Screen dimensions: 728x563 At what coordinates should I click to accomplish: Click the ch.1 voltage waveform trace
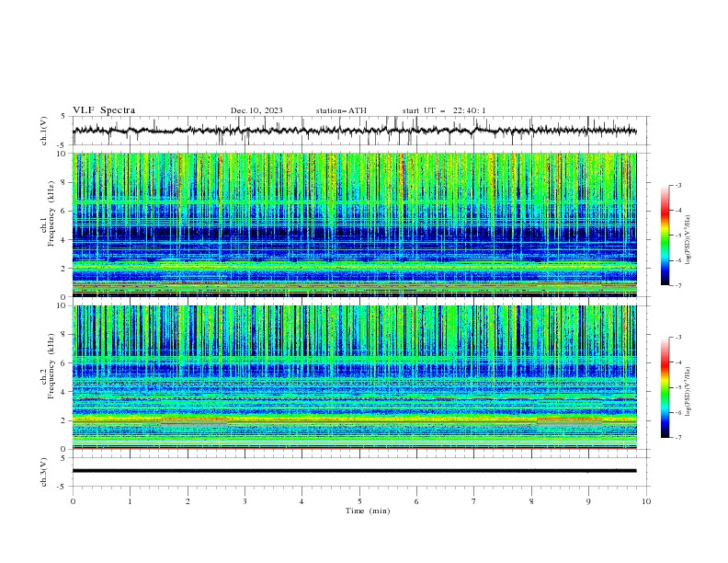[x=354, y=131]
